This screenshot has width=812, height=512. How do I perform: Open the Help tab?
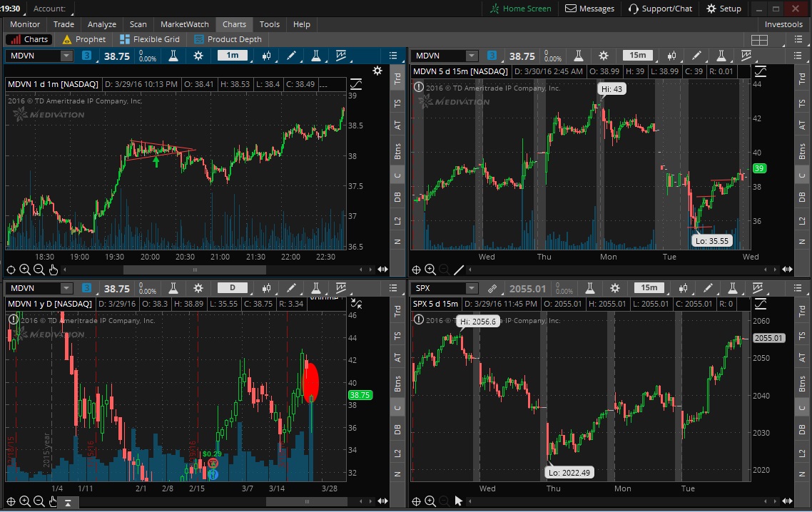(x=301, y=24)
